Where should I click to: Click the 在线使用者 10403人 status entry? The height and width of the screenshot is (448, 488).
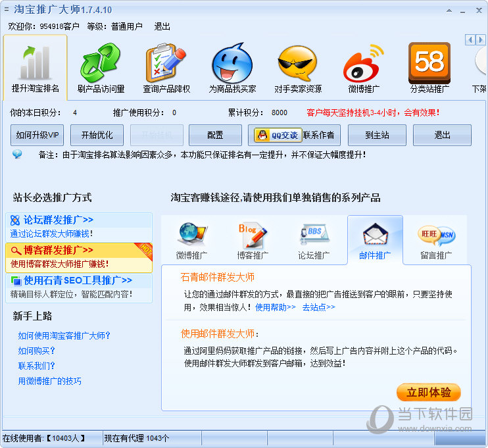(x=43, y=438)
